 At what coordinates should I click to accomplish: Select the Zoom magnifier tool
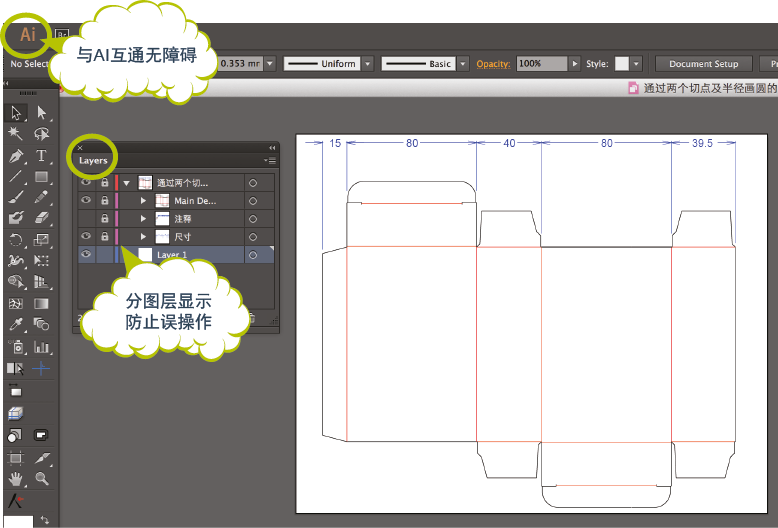(x=41, y=479)
